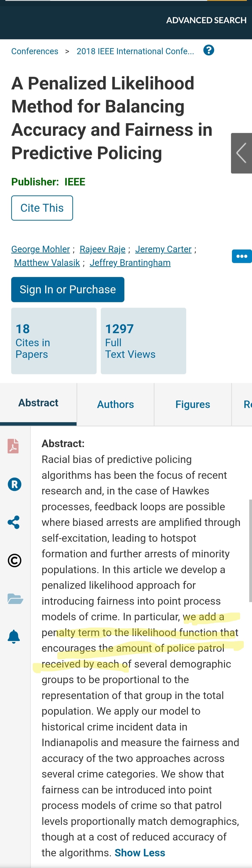Viewport: 252px width, 868px height.
Task: View 1297 Full Text Views metric
Action: [143, 341]
